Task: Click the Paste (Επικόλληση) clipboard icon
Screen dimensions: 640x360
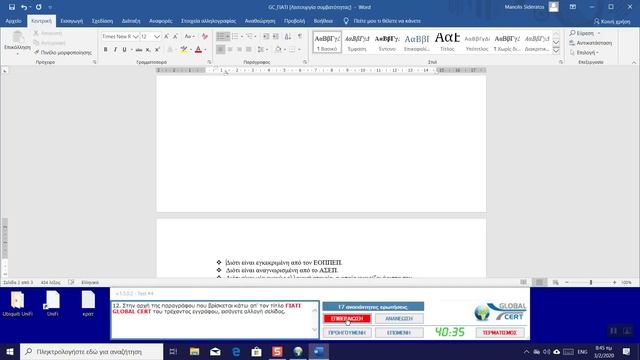Action: (17, 37)
